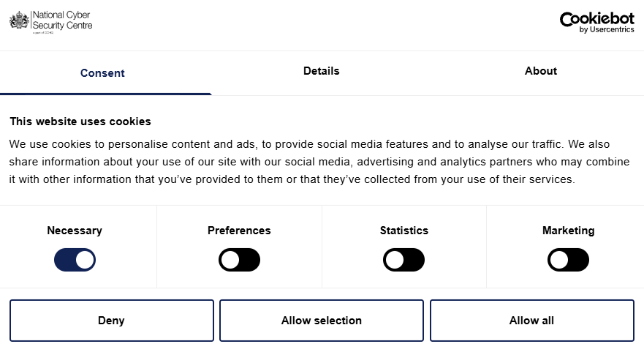Click the Preferences category label
644x355 pixels.
tap(239, 231)
